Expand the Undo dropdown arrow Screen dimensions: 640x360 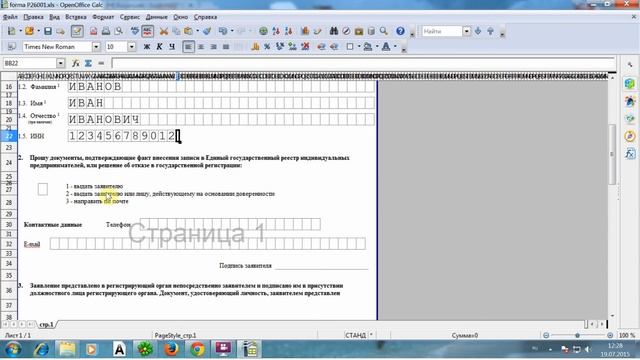pyautogui.click(x=231, y=31)
